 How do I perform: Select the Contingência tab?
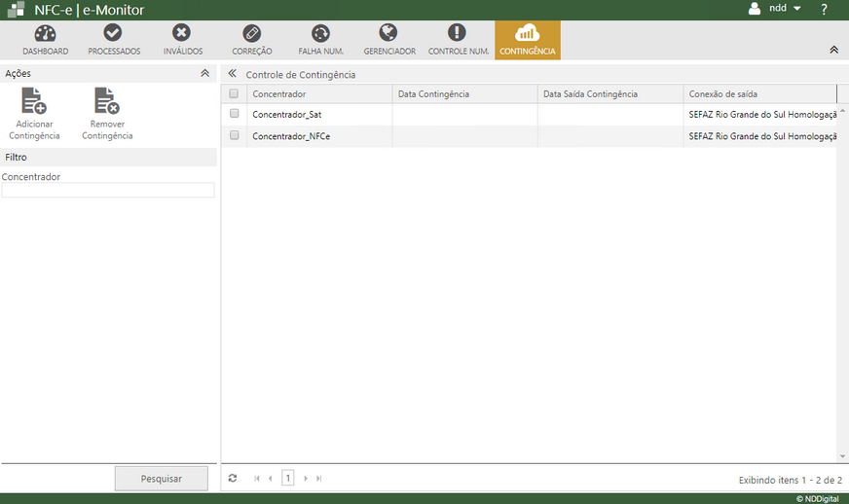click(527, 40)
